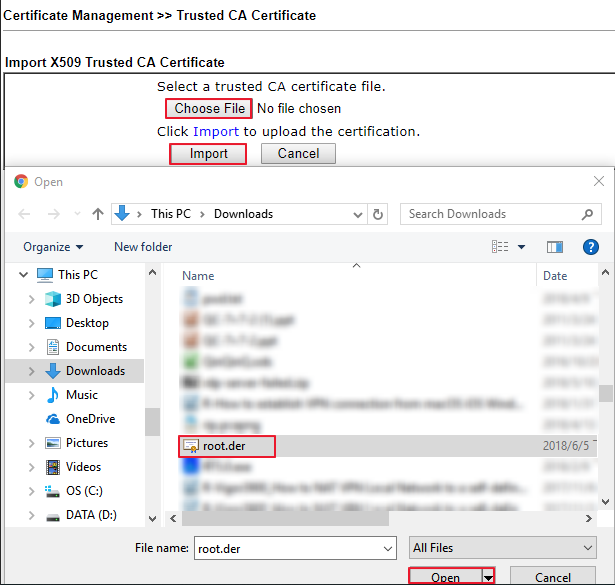Toggle the preview pane icon
Image resolution: width=615 pixels, height=585 pixels.
click(x=555, y=247)
